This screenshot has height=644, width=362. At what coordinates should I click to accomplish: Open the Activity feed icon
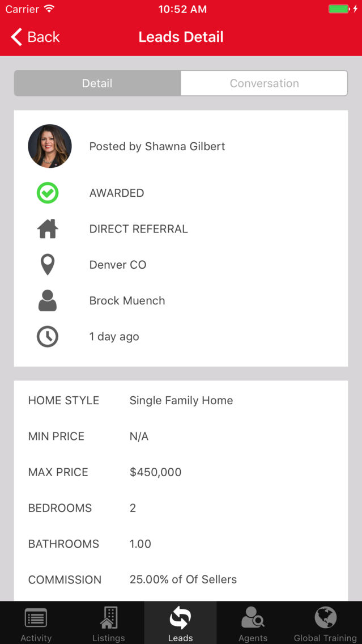coord(36,618)
